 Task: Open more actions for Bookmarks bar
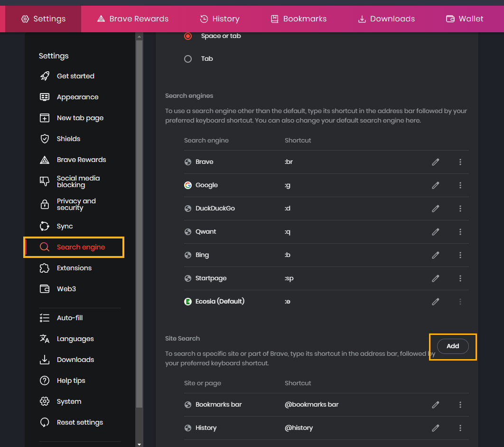(460, 405)
